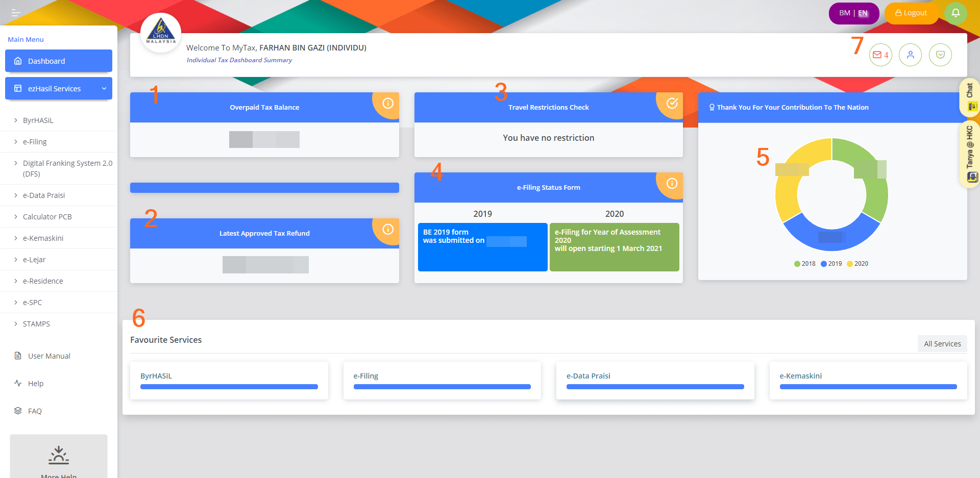Open info for e-Filing Status Form
The height and width of the screenshot is (478, 980).
coord(671,184)
